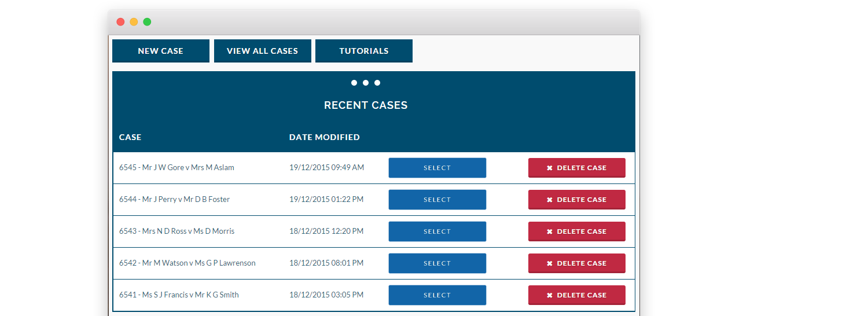Delete case 6543 using its X icon
This screenshot has width=868, height=316.
pyautogui.click(x=550, y=232)
